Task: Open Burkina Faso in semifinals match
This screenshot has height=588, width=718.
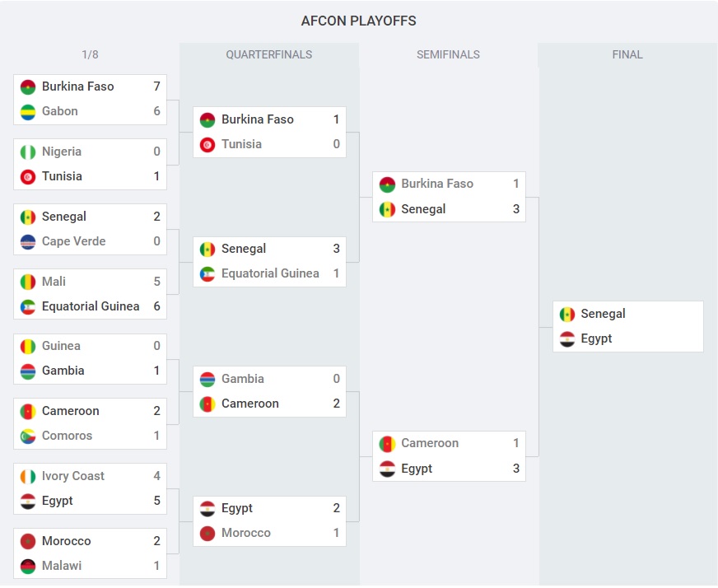Action: 436,184
